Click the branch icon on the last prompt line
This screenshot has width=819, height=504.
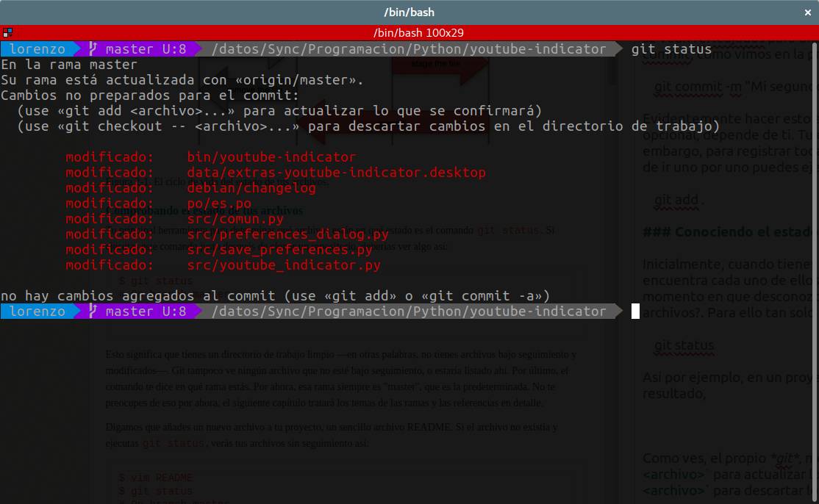click(x=93, y=311)
